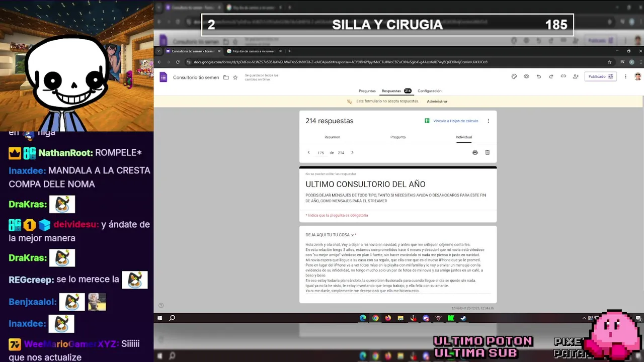Switch to the Preguntas tab
The width and height of the screenshot is (644, 362).
click(x=367, y=91)
